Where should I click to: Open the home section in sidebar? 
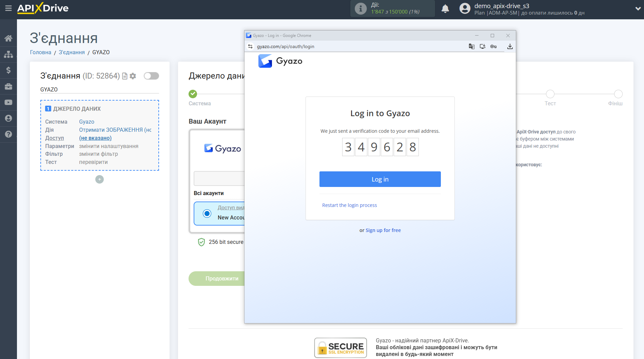click(8, 38)
